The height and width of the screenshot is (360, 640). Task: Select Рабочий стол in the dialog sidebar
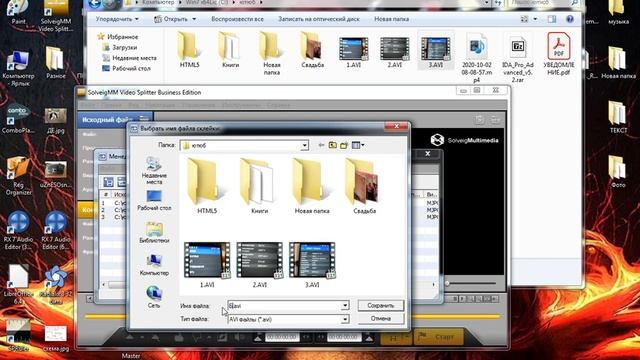(154, 200)
